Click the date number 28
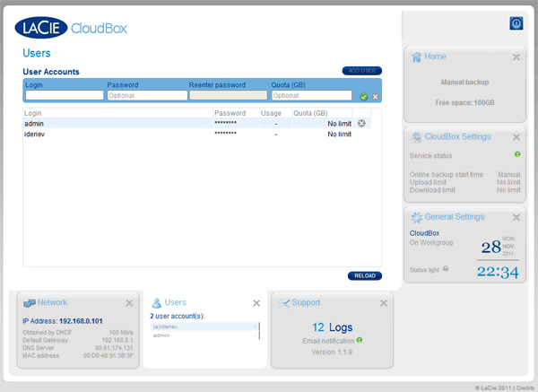This screenshot has width=538, height=392. click(491, 247)
